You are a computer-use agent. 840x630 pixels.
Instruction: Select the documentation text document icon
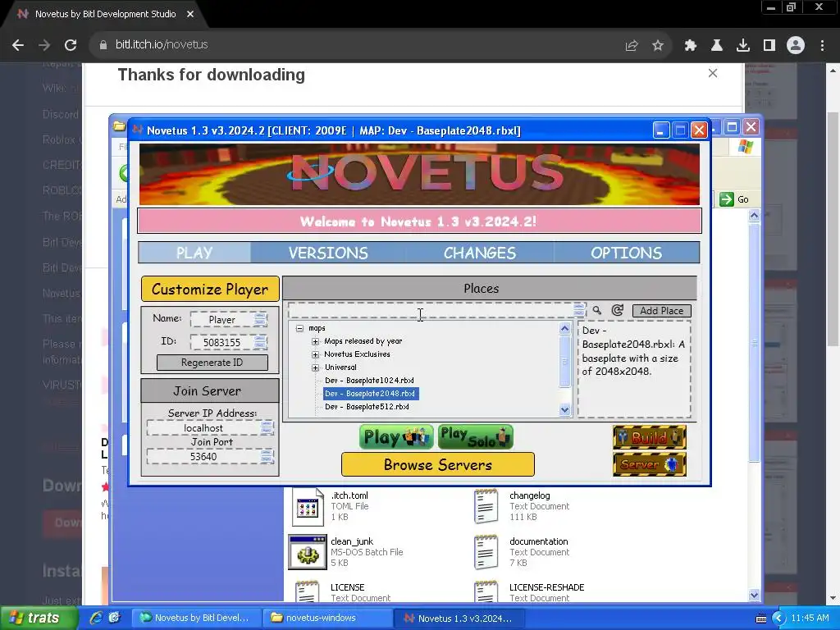(486, 552)
